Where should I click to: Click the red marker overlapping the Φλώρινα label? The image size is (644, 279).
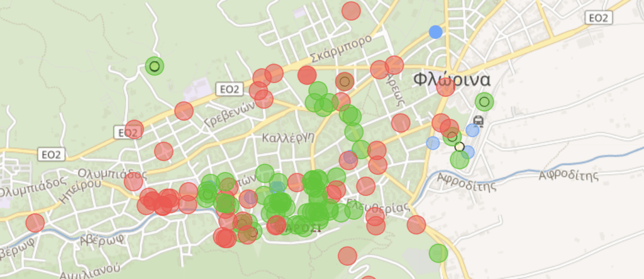click(x=445, y=87)
